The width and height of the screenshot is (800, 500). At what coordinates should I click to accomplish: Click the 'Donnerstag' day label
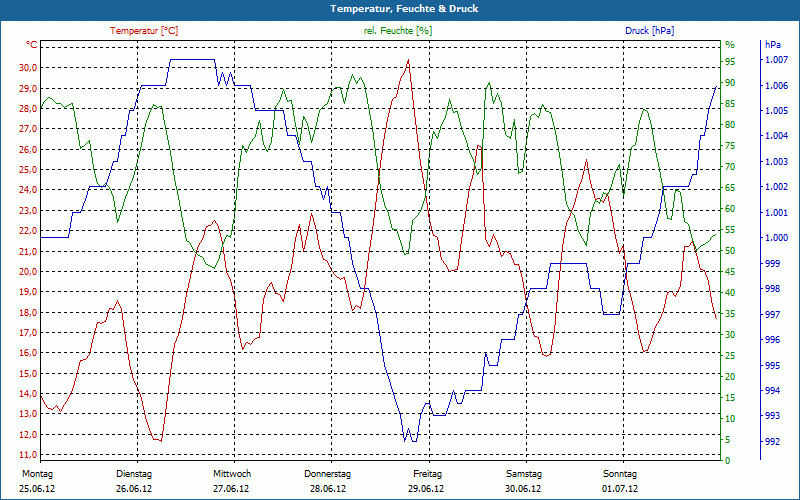click(328, 474)
